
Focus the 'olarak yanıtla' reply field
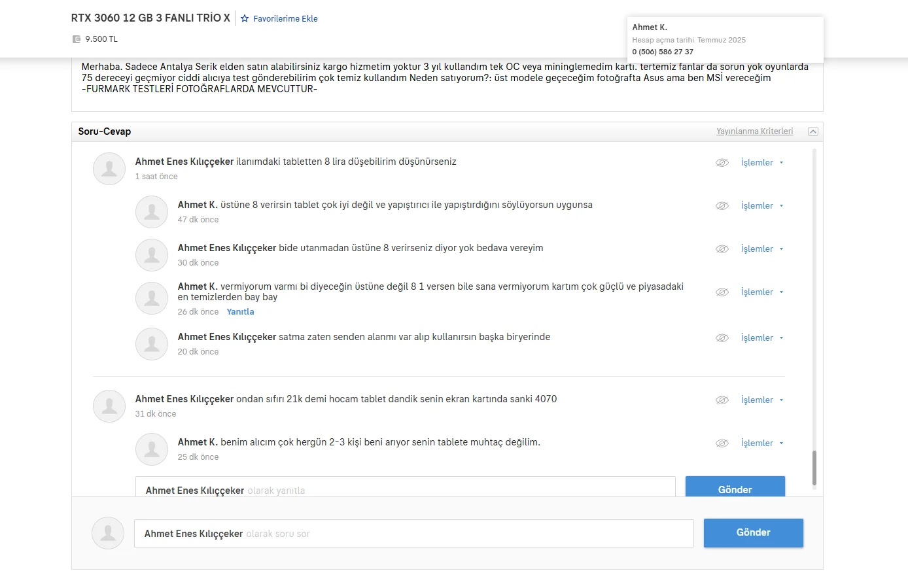406,487
